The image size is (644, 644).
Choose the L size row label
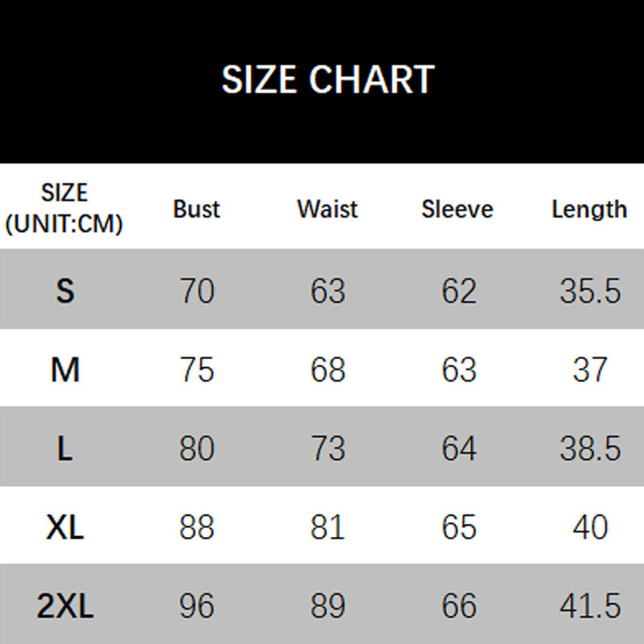tap(65, 448)
